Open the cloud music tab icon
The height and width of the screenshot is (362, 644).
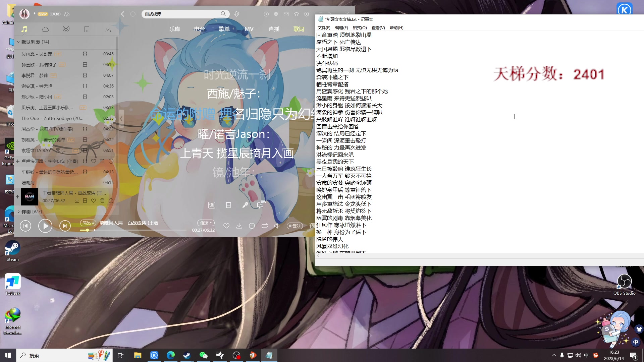45,29
